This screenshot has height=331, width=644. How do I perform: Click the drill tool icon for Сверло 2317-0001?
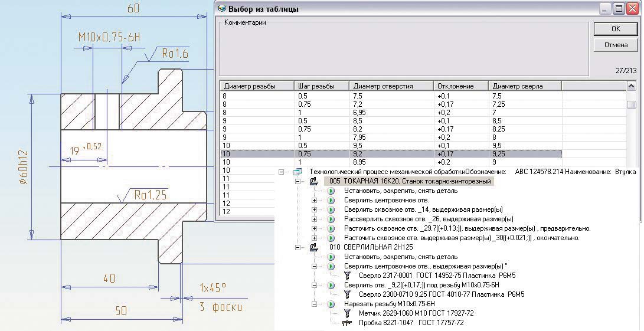tap(347, 276)
